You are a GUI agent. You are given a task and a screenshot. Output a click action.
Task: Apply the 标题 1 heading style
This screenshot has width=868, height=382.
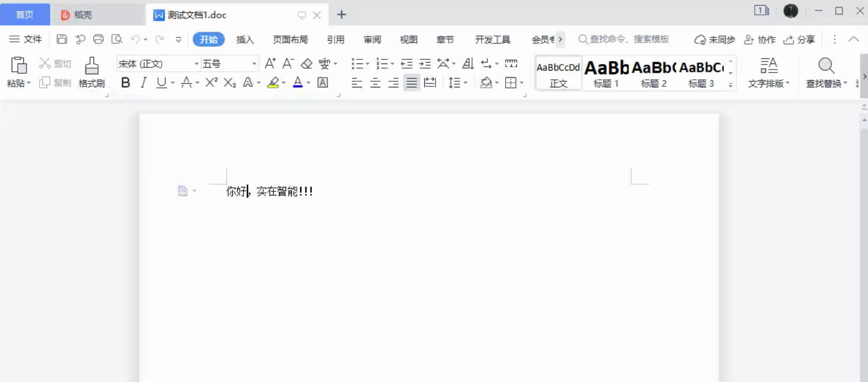[x=606, y=73]
